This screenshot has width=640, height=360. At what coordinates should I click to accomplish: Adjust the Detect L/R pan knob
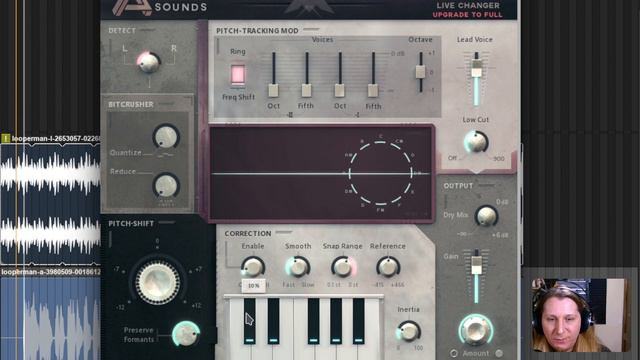pyautogui.click(x=149, y=62)
